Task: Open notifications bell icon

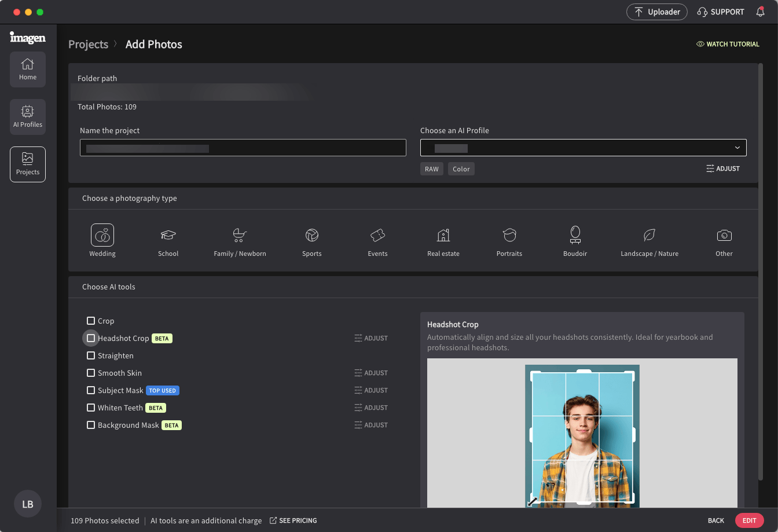Action: pyautogui.click(x=761, y=12)
